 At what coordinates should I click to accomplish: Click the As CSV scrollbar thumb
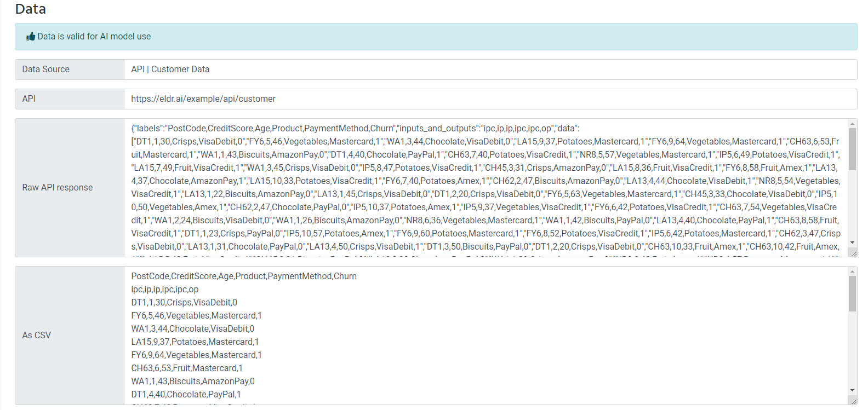852,293
